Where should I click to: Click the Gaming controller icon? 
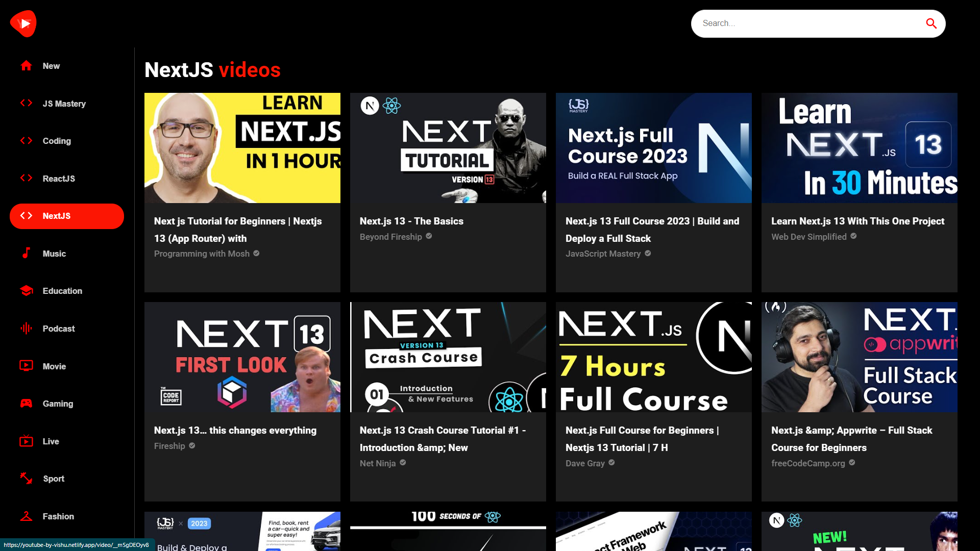point(26,404)
